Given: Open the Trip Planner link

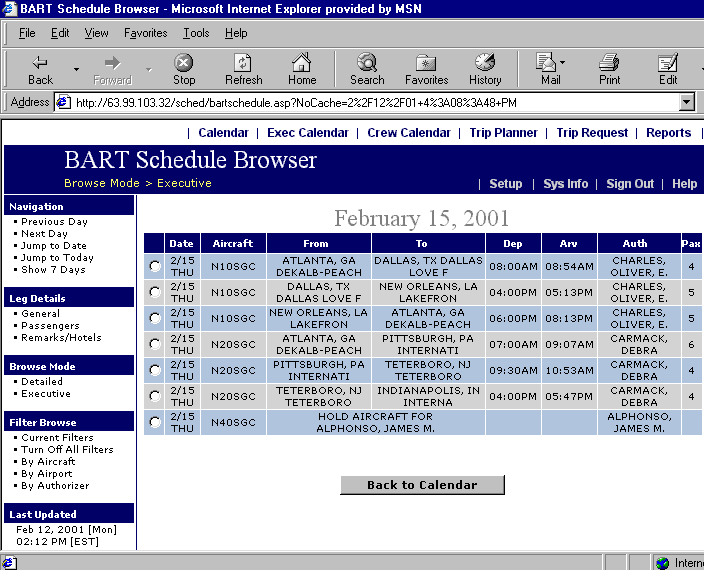Looking at the screenshot, I should tap(504, 133).
